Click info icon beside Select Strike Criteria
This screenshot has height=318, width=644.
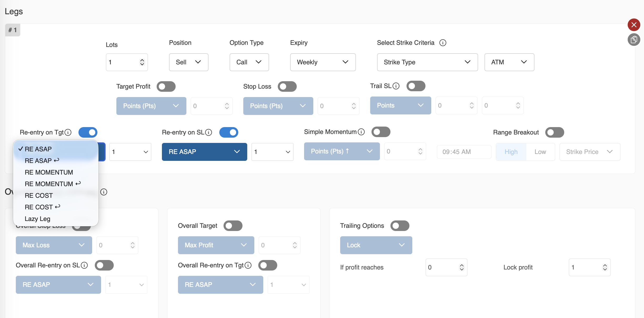click(443, 43)
